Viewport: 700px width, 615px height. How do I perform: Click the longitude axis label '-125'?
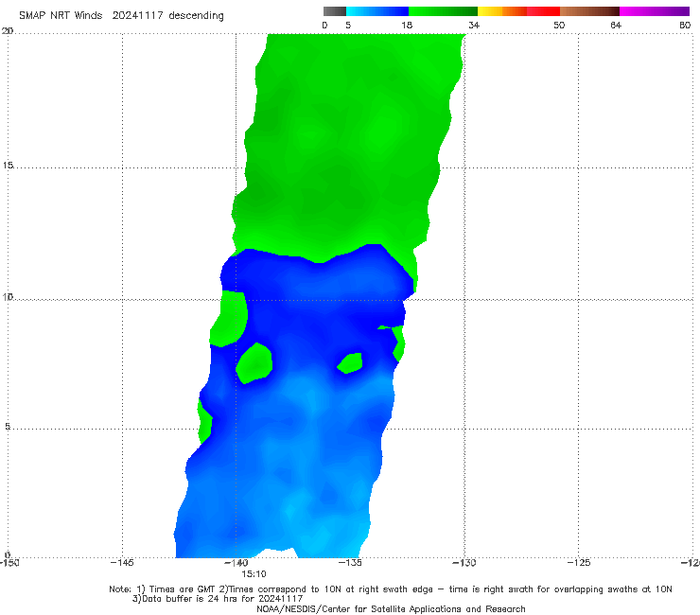[x=579, y=563]
